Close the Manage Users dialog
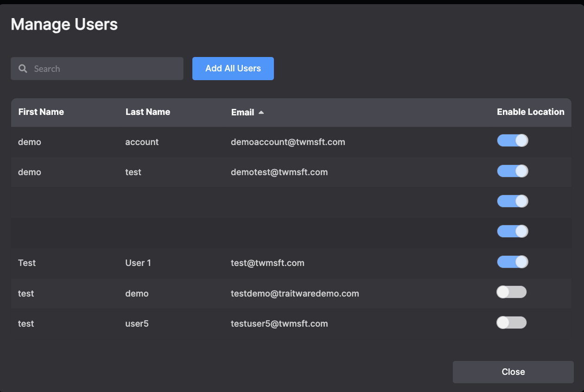The height and width of the screenshot is (392, 584). point(513,372)
